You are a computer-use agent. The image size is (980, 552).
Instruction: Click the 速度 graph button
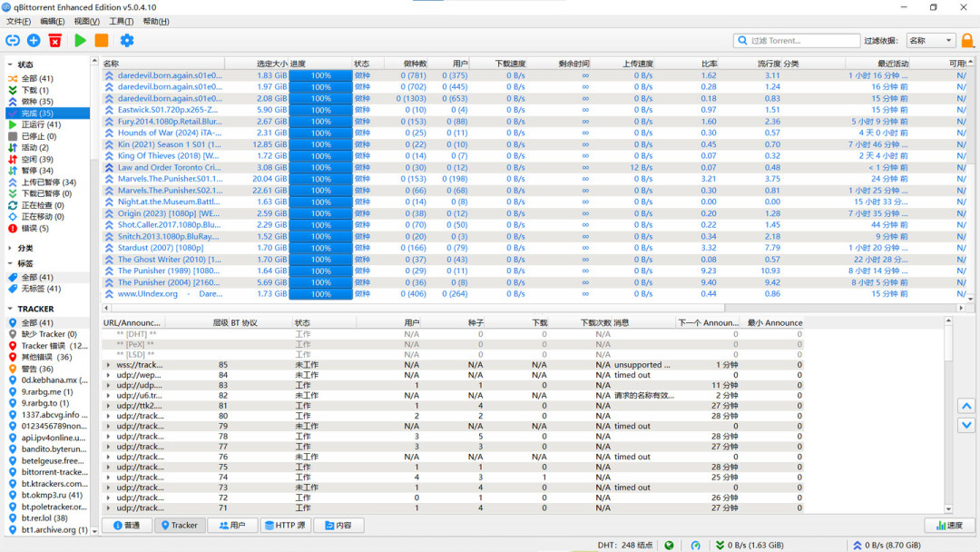[x=949, y=525]
